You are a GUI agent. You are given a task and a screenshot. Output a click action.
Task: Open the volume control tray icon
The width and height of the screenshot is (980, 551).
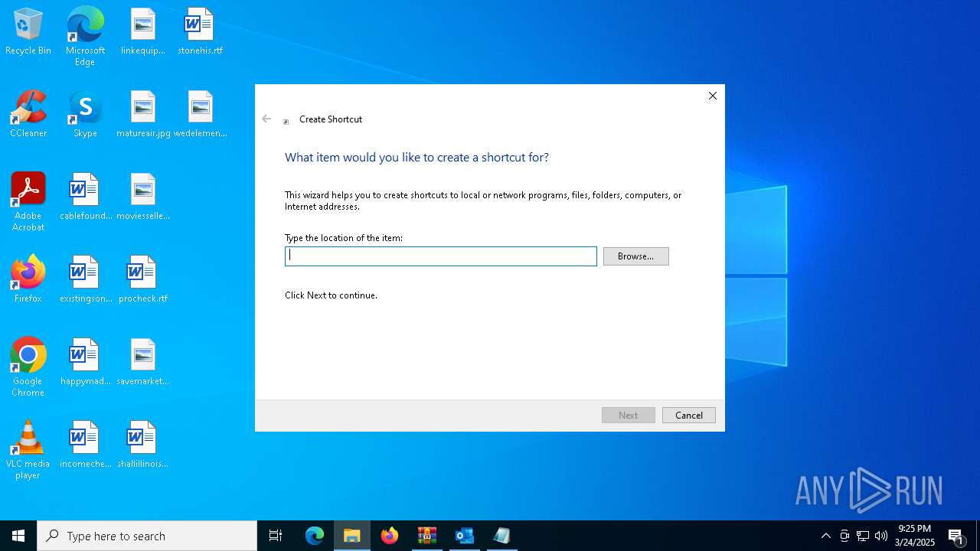(x=881, y=536)
